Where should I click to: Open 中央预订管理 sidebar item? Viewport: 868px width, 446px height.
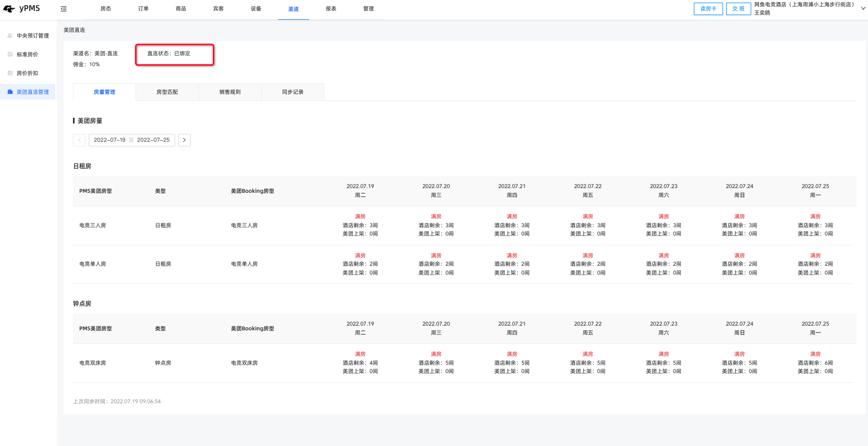[28, 35]
